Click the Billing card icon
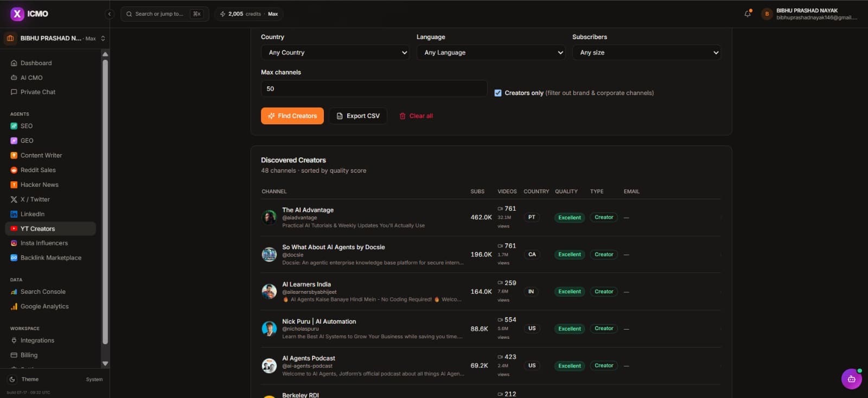This screenshot has width=868, height=398. pos(14,355)
